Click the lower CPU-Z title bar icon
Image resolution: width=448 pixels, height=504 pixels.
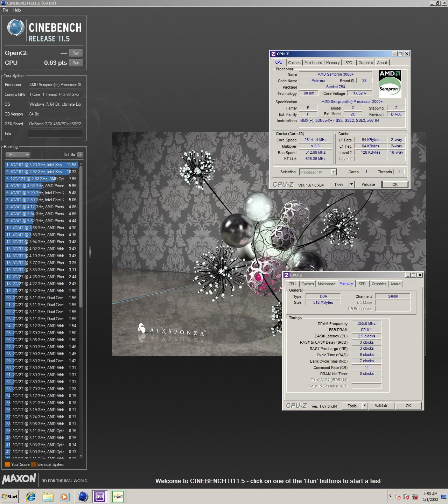(x=287, y=275)
